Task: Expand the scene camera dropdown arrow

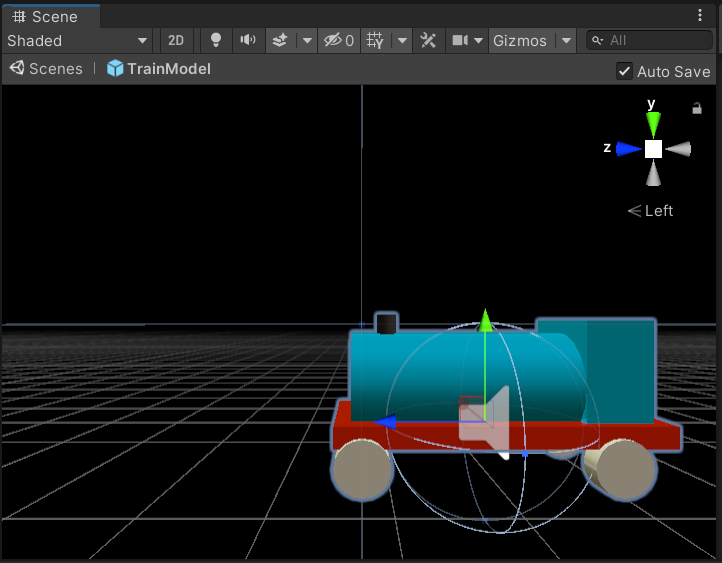Action: [478, 41]
